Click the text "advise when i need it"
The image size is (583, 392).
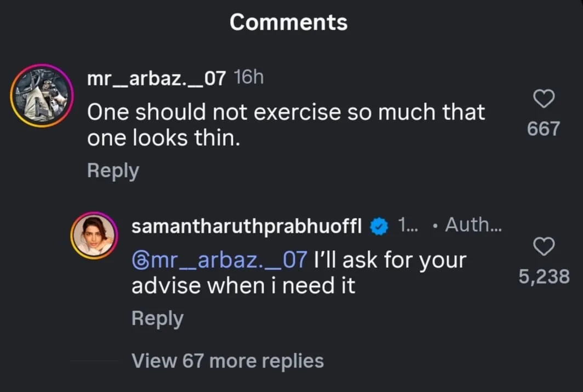click(x=243, y=286)
